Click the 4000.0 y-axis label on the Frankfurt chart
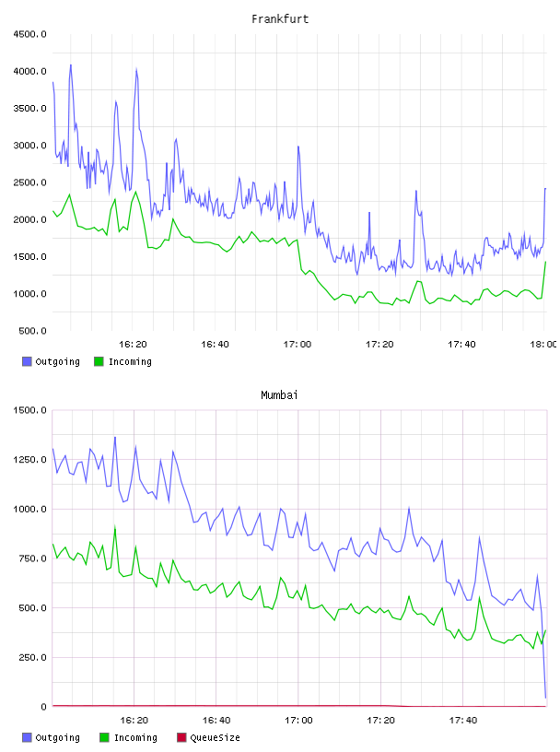Image resolution: width=560 pixels, height=752 pixels. tap(29, 71)
